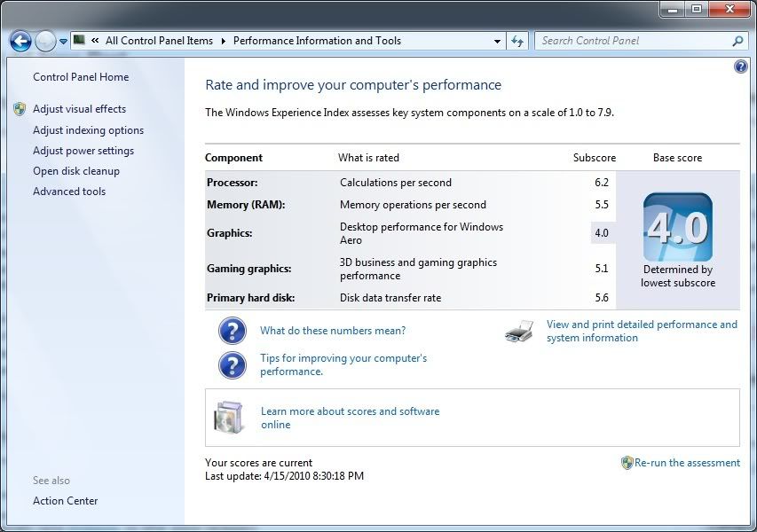
Task: Click the search magnifier icon
Action: pyautogui.click(x=737, y=41)
